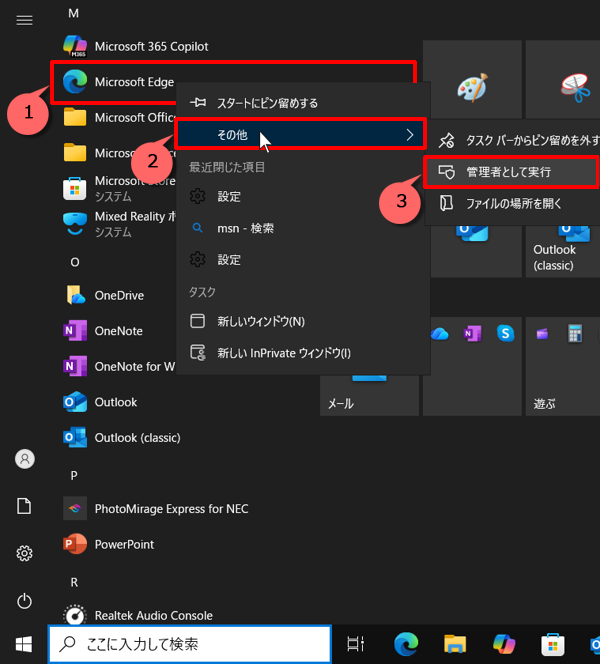Viewport: 600px width, 664px height.
Task: Click the taskbar search box
Action: pos(189,643)
